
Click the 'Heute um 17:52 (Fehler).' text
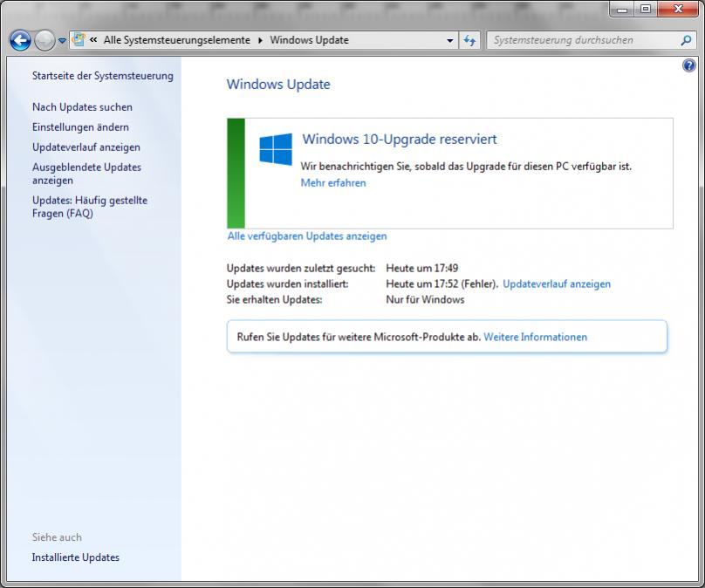[x=442, y=284]
